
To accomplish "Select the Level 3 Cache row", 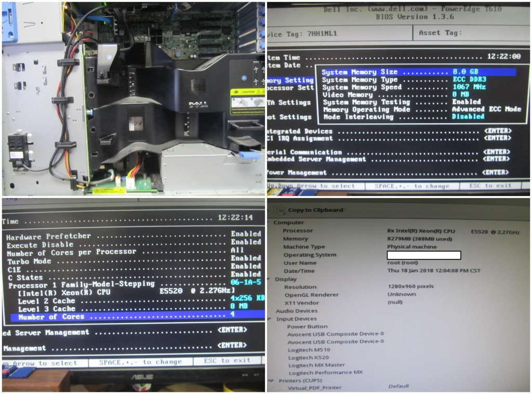I will (x=133, y=308).
